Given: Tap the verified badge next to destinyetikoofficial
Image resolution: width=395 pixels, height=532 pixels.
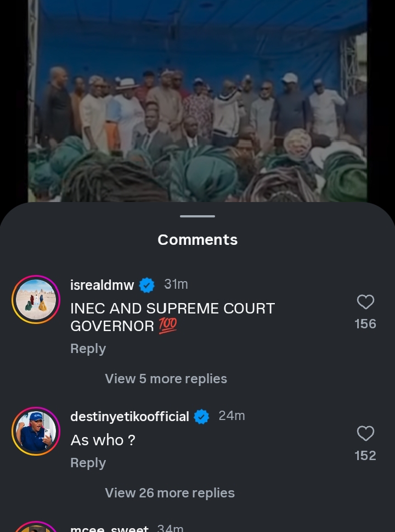Looking at the screenshot, I should pos(202,417).
